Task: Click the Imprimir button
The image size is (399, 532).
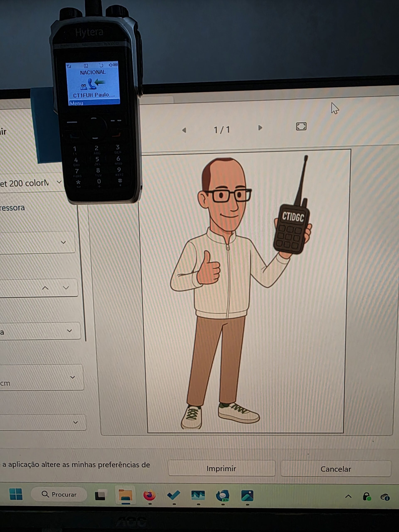Action: click(222, 468)
